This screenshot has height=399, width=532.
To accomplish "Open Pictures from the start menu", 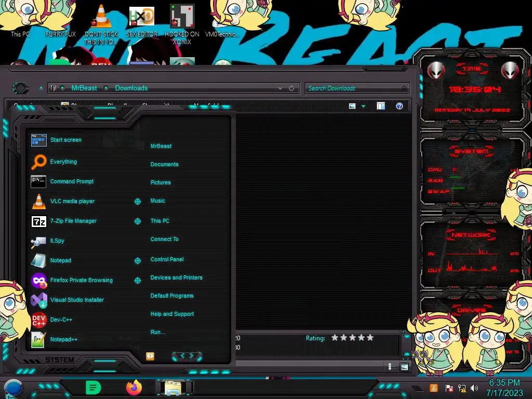I will 161,182.
